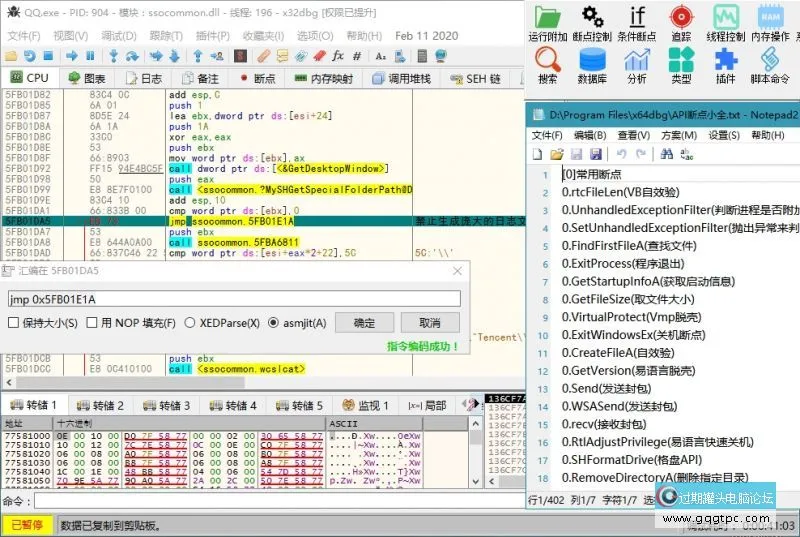800x537 pixels.
Task: Open 插件(P) menu in x32dbg
Action: [213, 36]
